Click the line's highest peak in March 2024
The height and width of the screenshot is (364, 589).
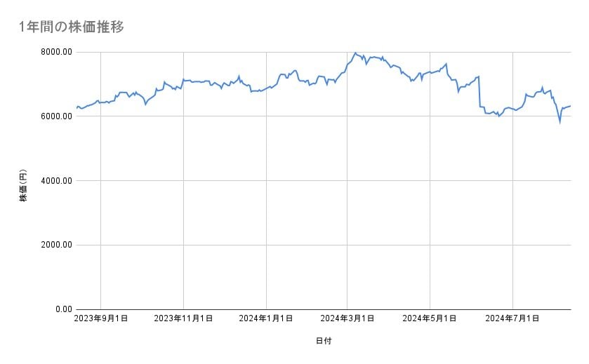click(x=355, y=53)
